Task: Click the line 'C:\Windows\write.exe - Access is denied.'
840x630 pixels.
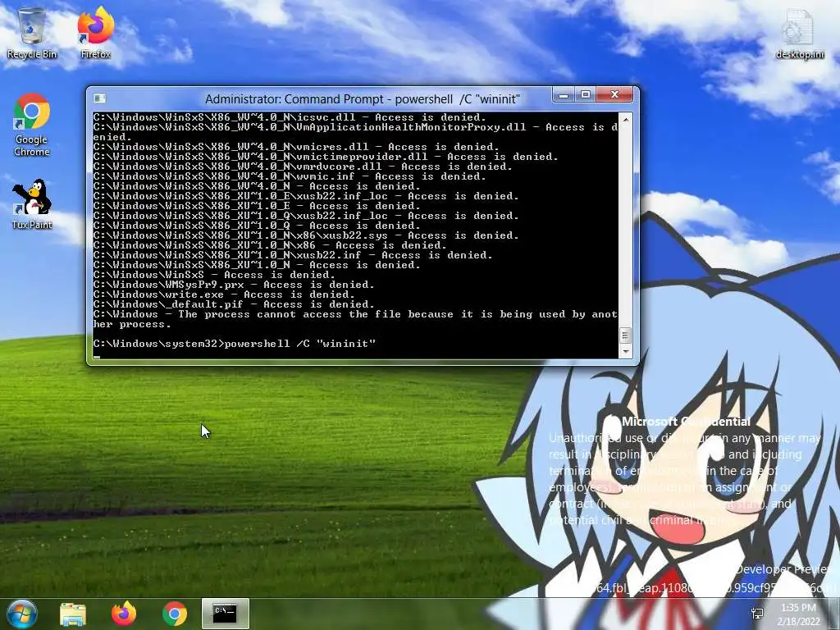Action: 223,294
